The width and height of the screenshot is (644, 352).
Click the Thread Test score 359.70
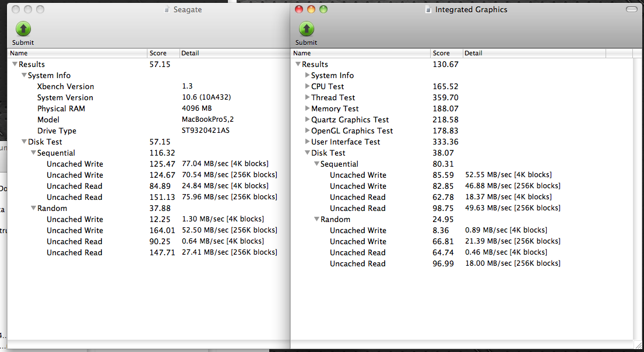click(x=446, y=97)
